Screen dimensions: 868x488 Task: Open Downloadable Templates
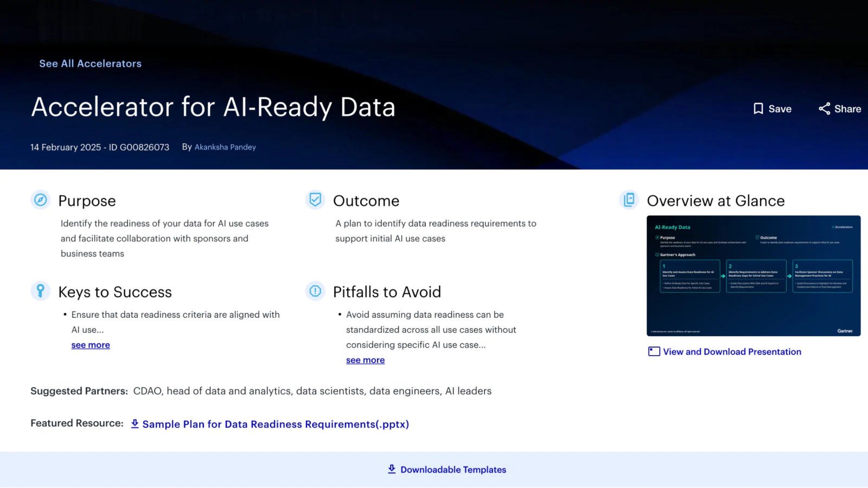click(x=453, y=470)
